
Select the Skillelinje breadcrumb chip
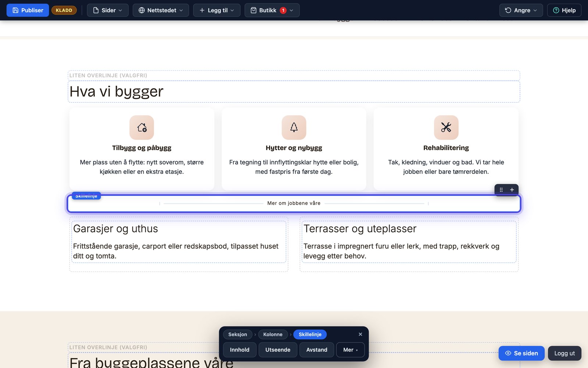pyautogui.click(x=310, y=335)
